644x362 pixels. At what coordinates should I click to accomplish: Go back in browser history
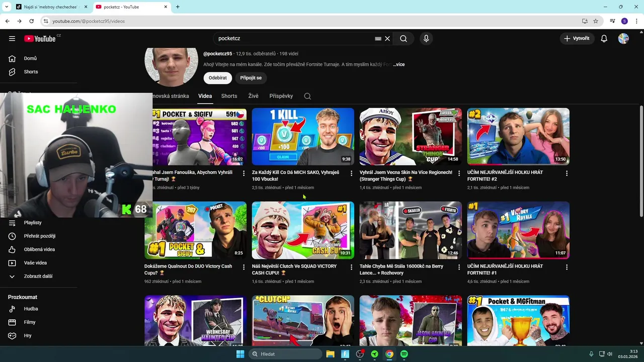click(x=7, y=21)
